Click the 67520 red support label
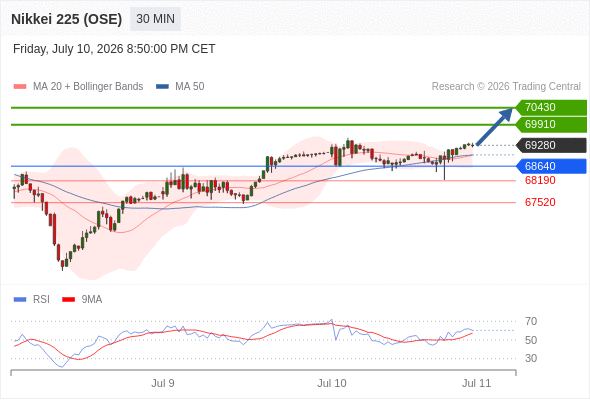The image size is (590, 400). [x=540, y=202]
